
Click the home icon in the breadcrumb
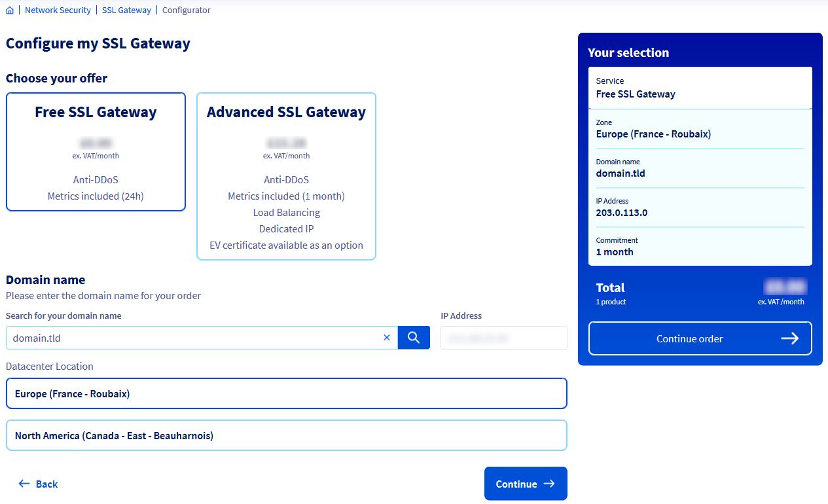[10, 10]
